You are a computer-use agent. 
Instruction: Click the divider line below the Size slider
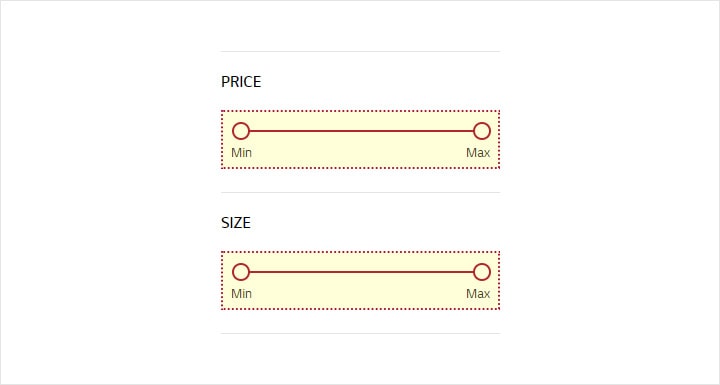tap(360, 334)
